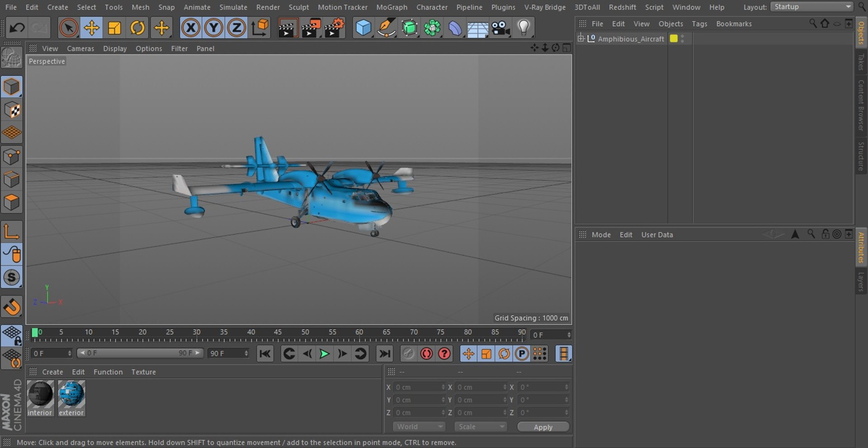The height and width of the screenshot is (448, 868).
Task: Switch to Model mode cube icon
Action: click(12, 87)
